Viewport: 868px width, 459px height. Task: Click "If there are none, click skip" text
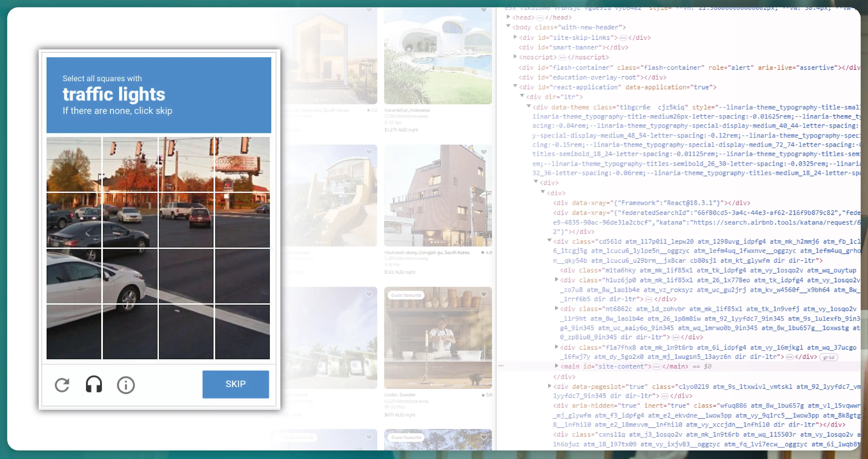click(117, 111)
